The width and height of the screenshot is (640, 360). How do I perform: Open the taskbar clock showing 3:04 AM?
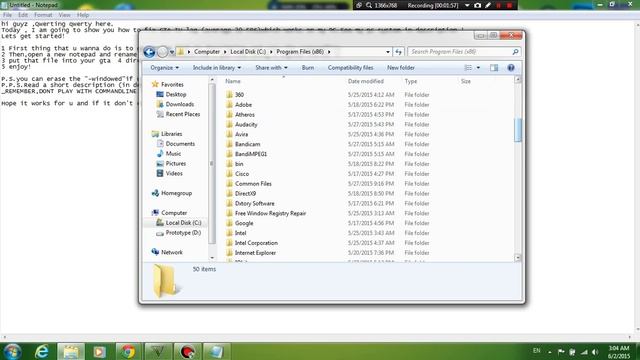[x=619, y=352]
